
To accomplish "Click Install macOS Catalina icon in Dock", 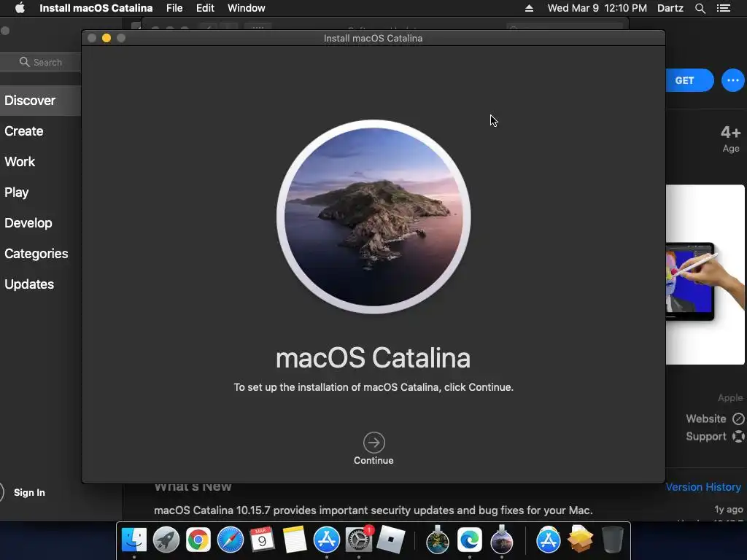I will click(x=502, y=540).
